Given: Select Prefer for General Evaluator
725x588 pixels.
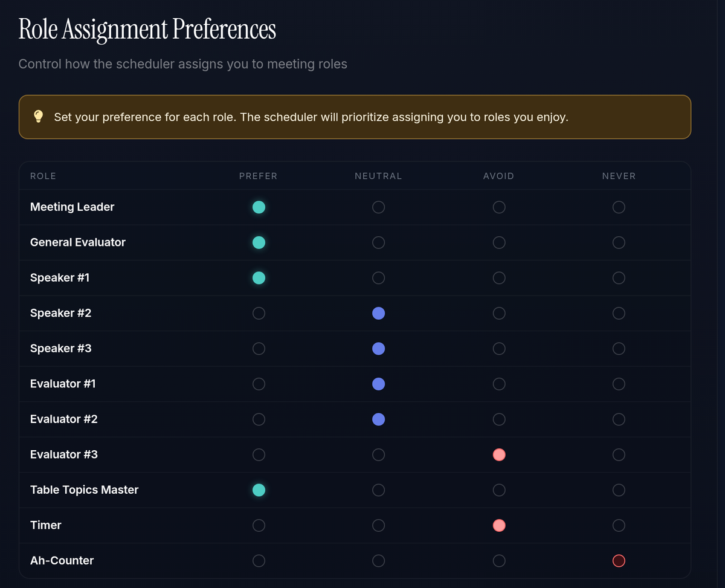Looking at the screenshot, I should [x=259, y=242].
